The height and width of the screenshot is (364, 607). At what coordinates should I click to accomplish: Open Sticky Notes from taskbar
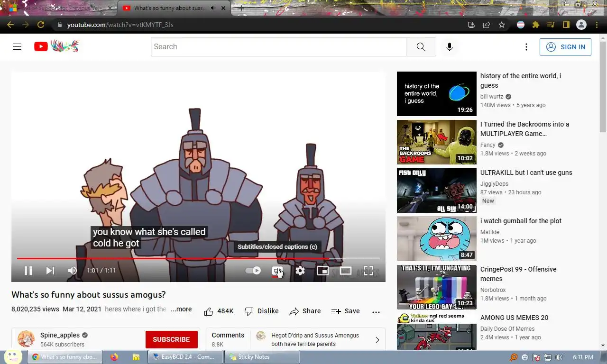(261, 357)
